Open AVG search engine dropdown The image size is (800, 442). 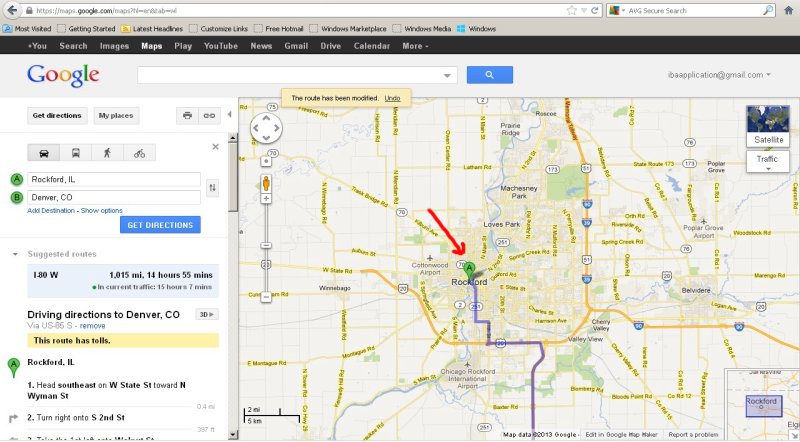pos(618,10)
